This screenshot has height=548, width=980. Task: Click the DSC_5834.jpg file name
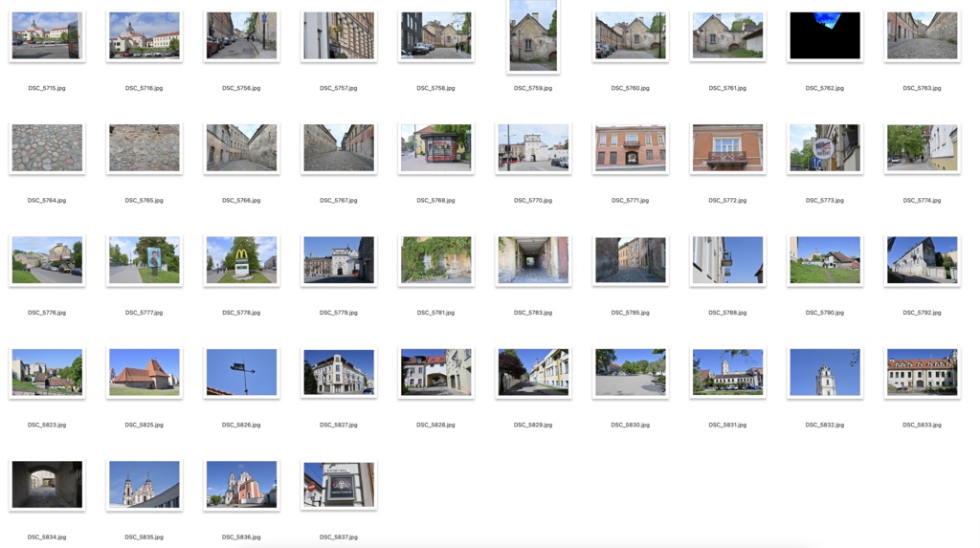47,537
